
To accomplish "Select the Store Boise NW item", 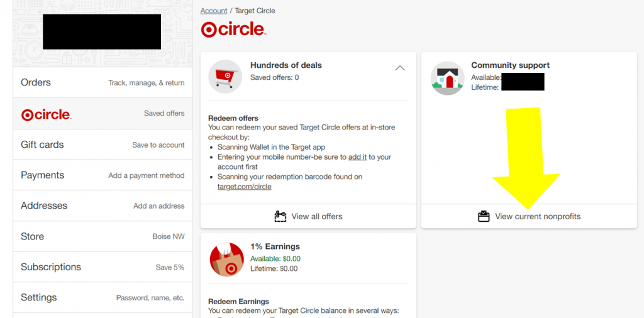I will point(103,236).
